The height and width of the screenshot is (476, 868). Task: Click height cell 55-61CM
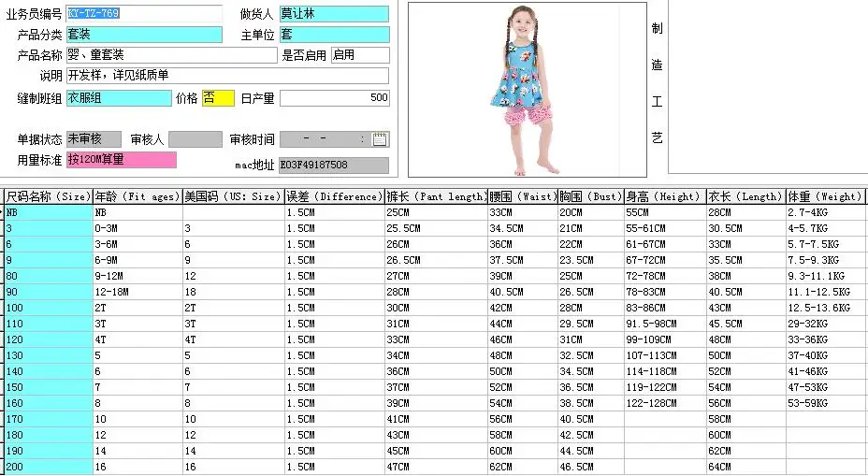[x=665, y=228]
